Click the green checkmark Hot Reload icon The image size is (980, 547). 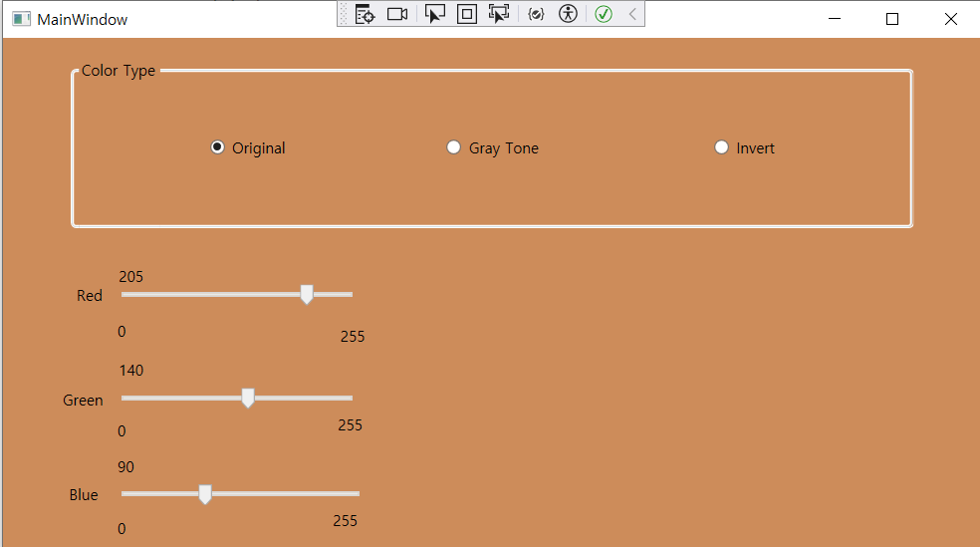point(604,14)
